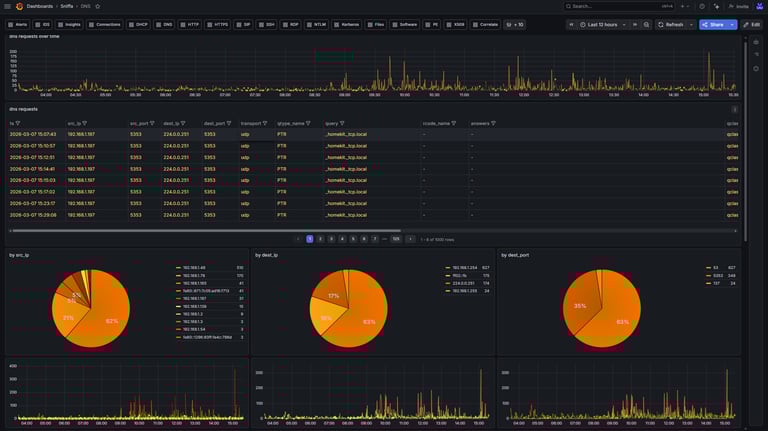Go to page 3 of dns requests

click(331, 239)
